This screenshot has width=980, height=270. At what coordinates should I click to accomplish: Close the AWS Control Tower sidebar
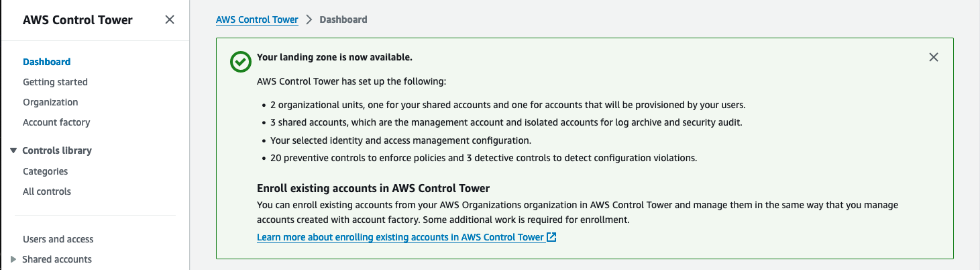(170, 19)
